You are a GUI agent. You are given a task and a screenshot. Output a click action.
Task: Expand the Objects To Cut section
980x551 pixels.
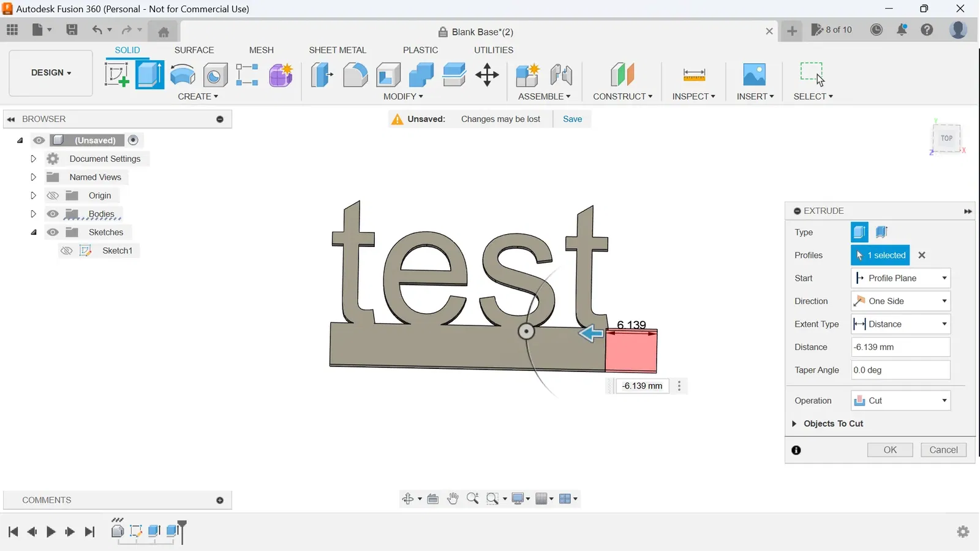coord(794,424)
